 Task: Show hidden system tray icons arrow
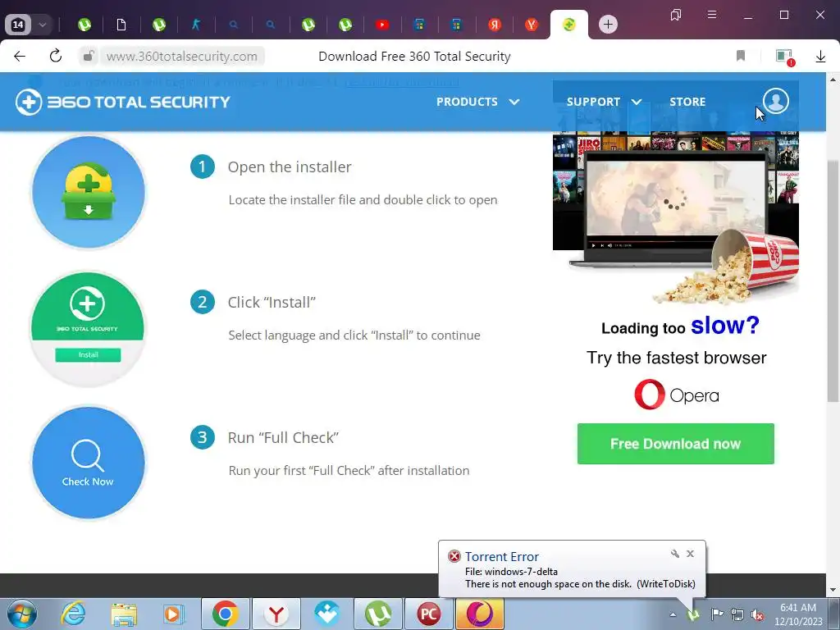coord(673,614)
